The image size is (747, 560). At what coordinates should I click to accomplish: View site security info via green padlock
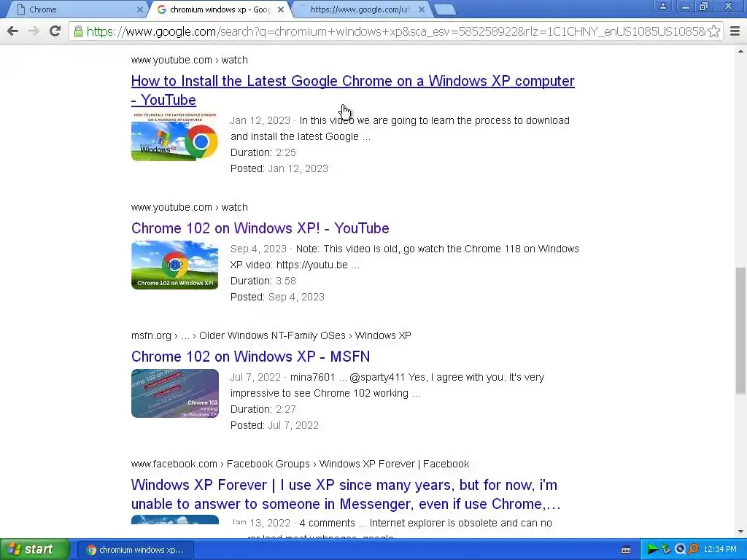pyautogui.click(x=78, y=31)
